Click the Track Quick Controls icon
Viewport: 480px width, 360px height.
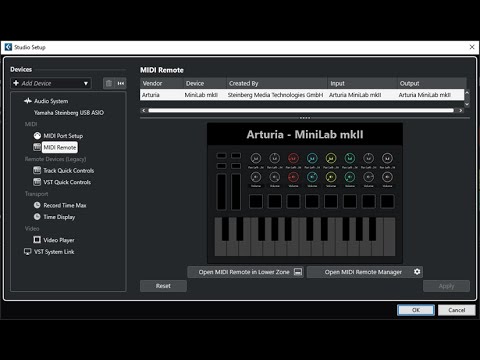point(37,170)
